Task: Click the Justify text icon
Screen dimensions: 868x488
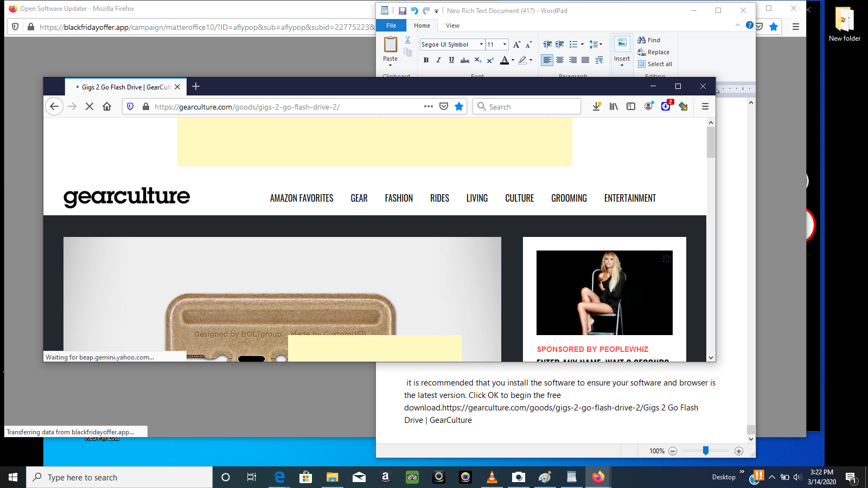Action: click(586, 60)
